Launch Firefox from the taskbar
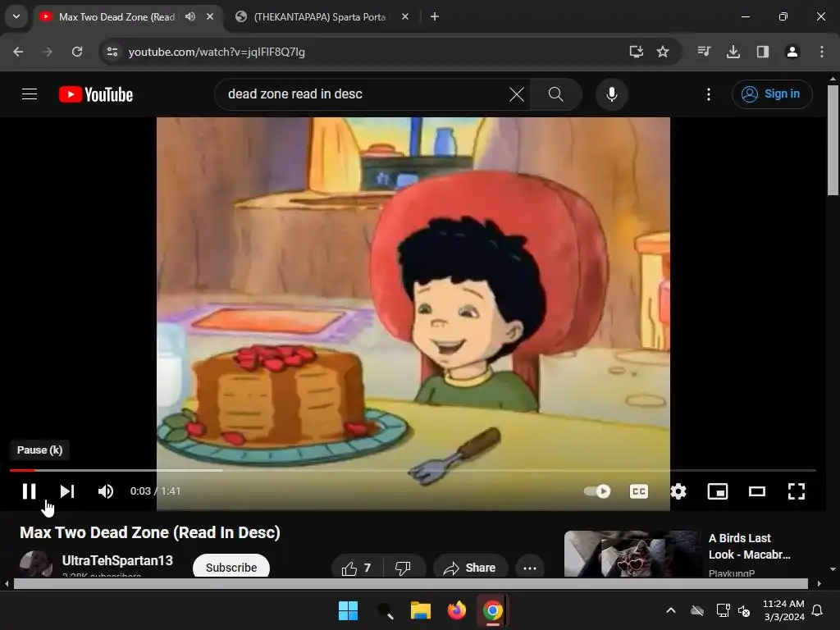The image size is (840, 630). [456, 610]
